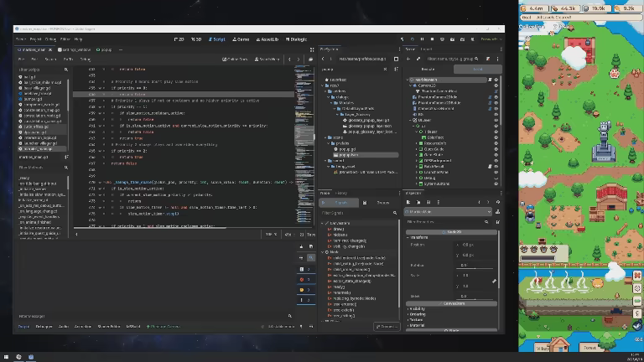This screenshot has height=362, width=644.
Task: Open the Groups tab in Node dock
Action: [380, 203]
